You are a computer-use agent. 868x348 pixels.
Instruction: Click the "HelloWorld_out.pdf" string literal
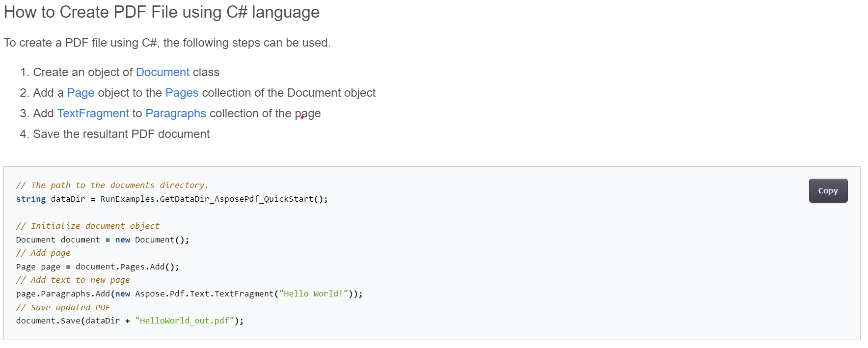[x=184, y=321]
